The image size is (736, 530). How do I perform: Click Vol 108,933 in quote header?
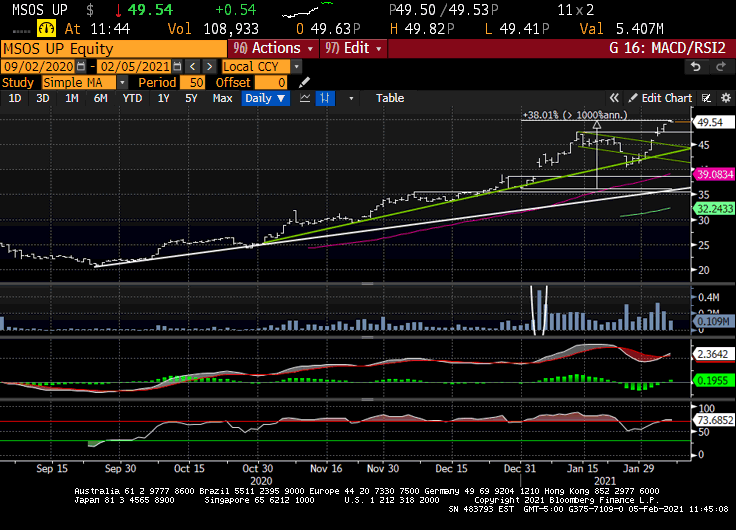click(213, 29)
